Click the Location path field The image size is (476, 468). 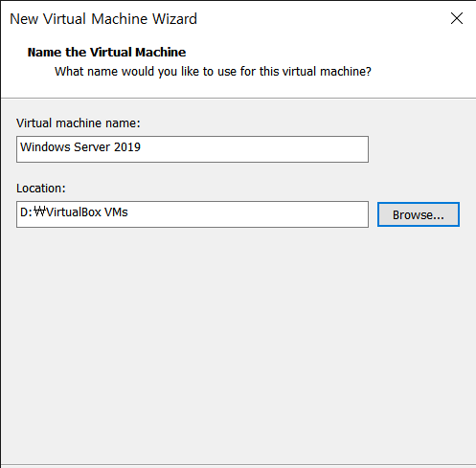pos(193,214)
